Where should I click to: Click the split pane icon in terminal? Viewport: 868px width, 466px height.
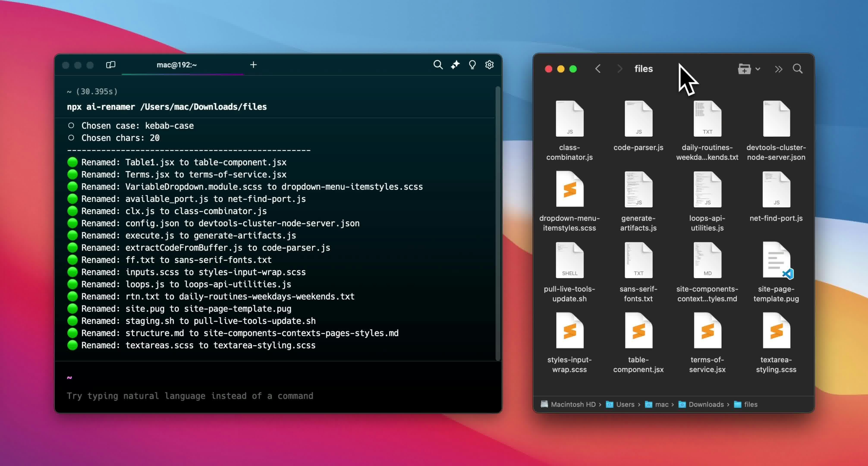point(110,65)
